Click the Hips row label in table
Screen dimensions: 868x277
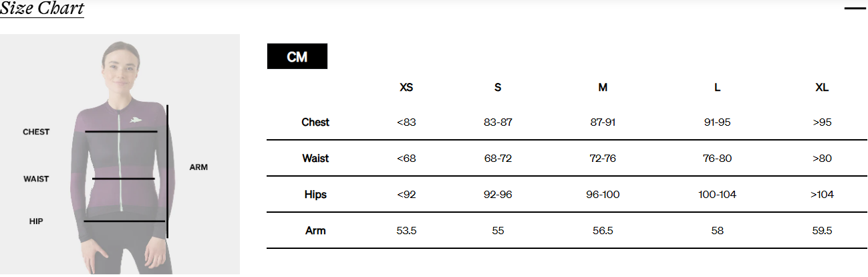click(315, 195)
